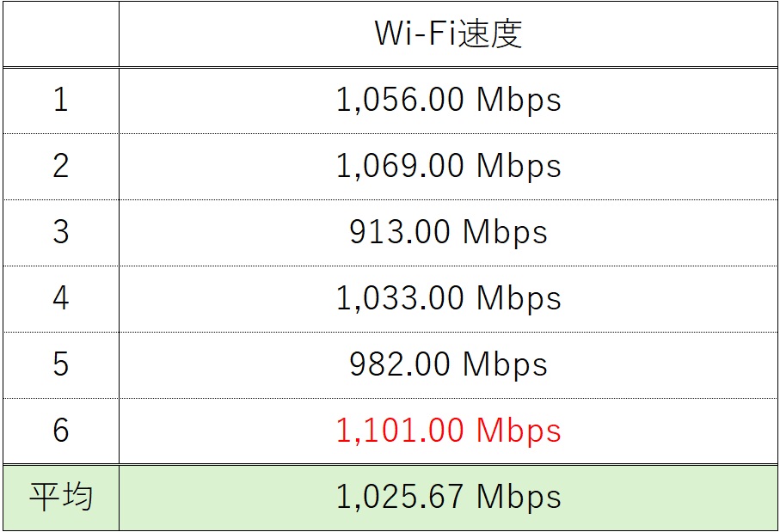Click the red Mbps unit in row 6
The width and height of the screenshot is (780, 532).
(519, 431)
